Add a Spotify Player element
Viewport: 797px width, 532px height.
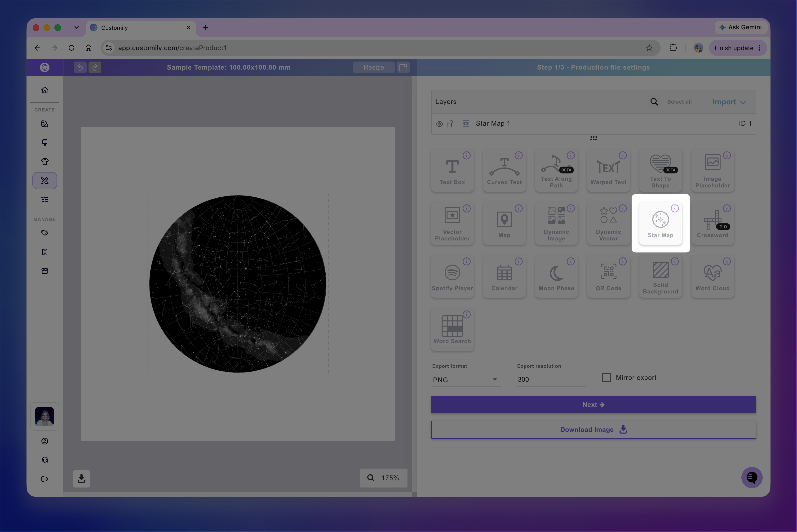pos(452,276)
